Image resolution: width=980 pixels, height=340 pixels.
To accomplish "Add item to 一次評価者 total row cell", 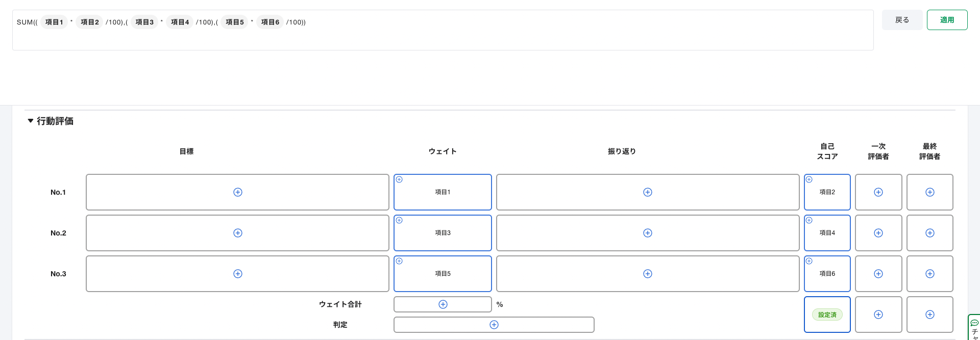I will 878,315.
